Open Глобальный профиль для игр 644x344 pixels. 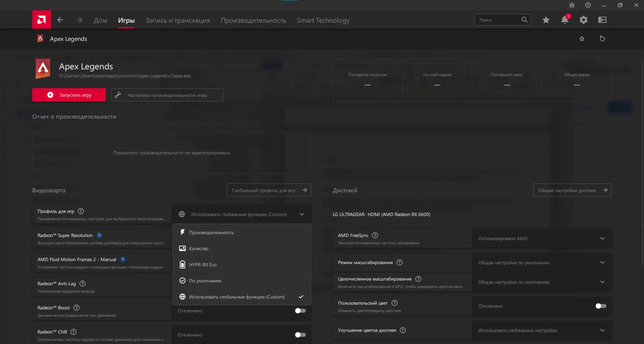269,190
